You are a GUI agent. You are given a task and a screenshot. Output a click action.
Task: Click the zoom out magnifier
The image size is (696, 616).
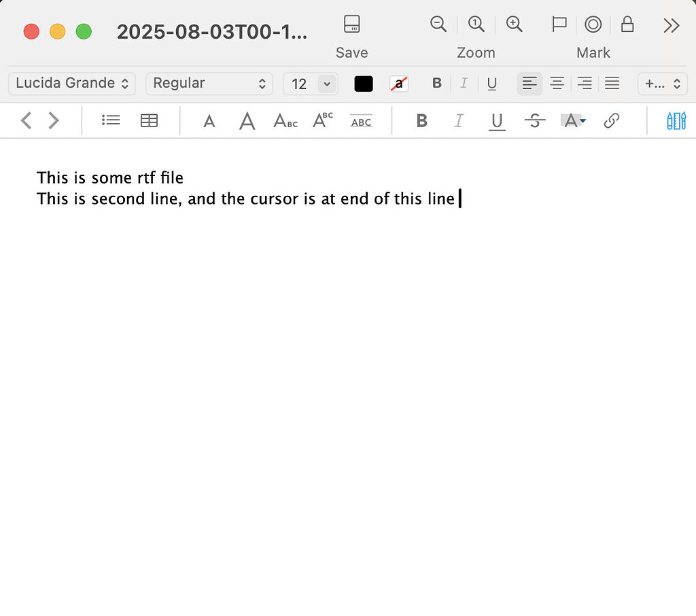438,24
